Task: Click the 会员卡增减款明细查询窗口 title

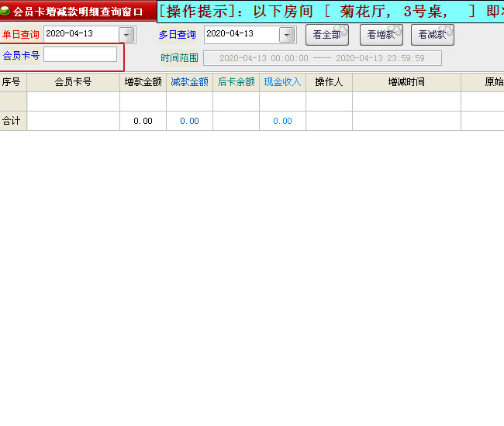Action: (x=78, y=12)
